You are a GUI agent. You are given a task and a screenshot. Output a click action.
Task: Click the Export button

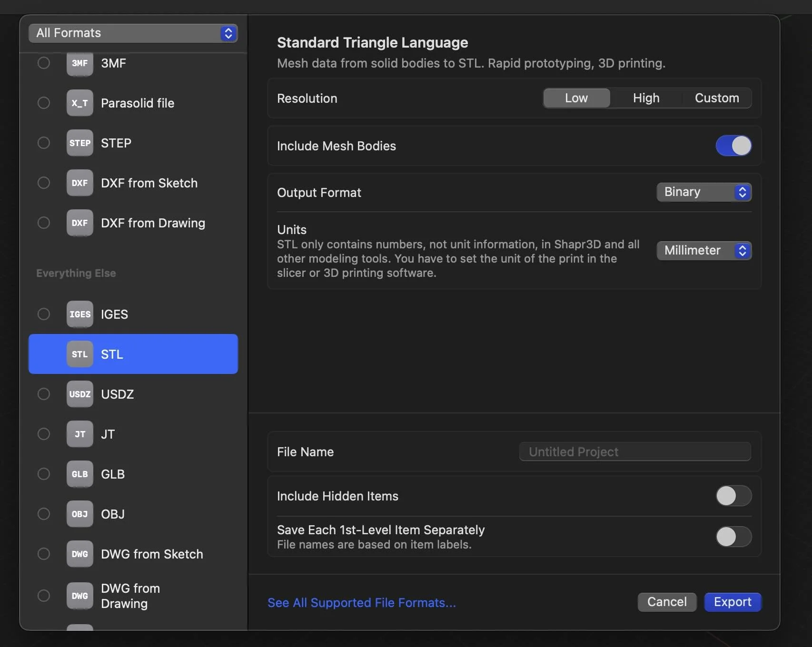(733, 602)
